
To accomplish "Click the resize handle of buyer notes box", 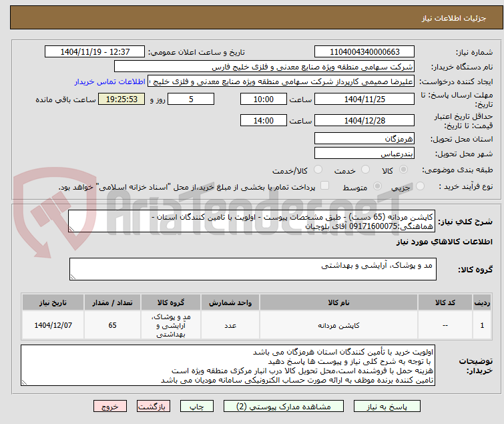I will [24, 382].
